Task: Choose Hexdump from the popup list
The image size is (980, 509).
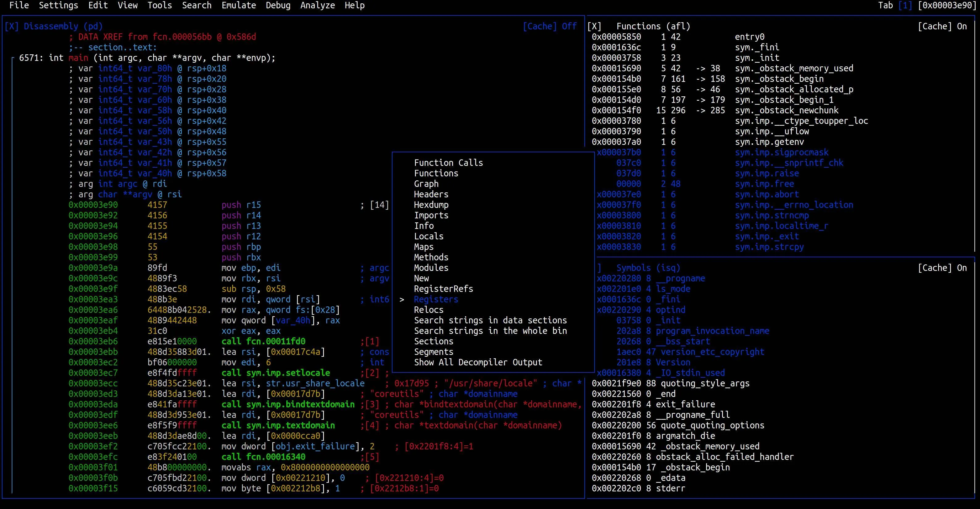Action: (x=431, y=204)
